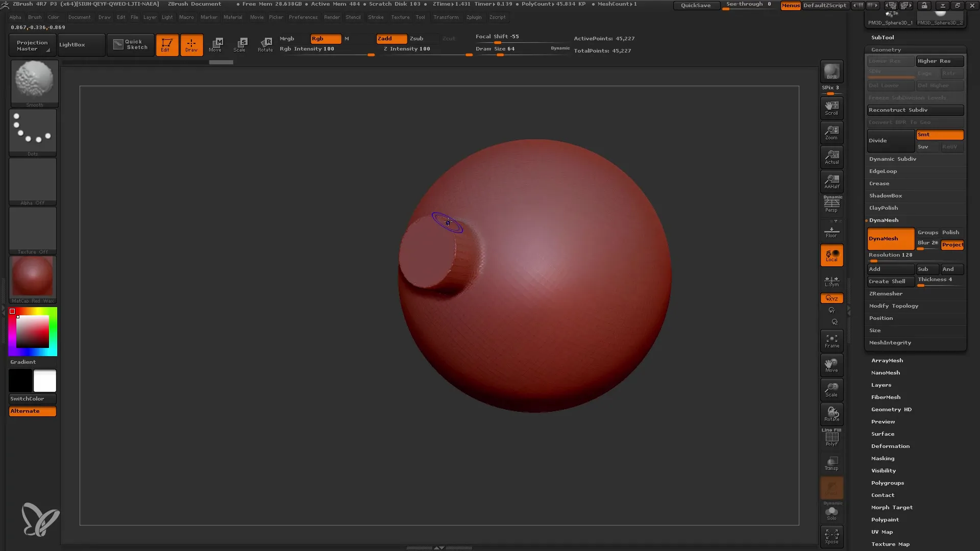The image size is (980, 551).
Task: Select the Scroll canvas icon
Action: point(831,108)
